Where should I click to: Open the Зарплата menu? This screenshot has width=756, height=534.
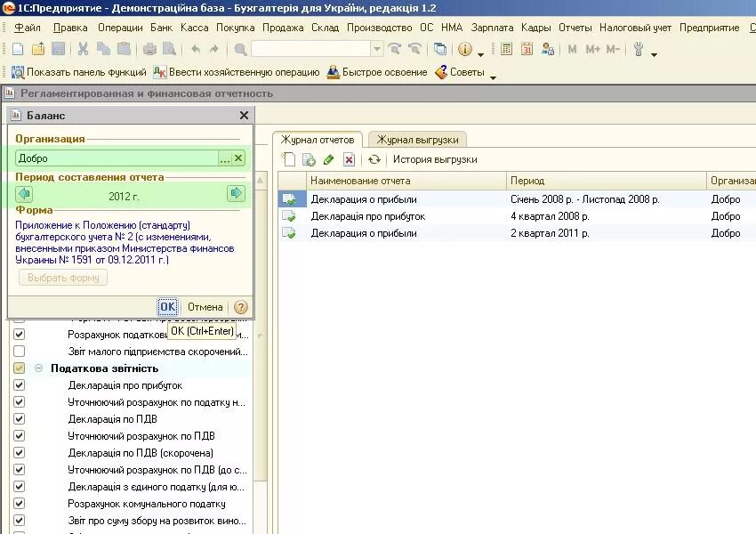492,28
